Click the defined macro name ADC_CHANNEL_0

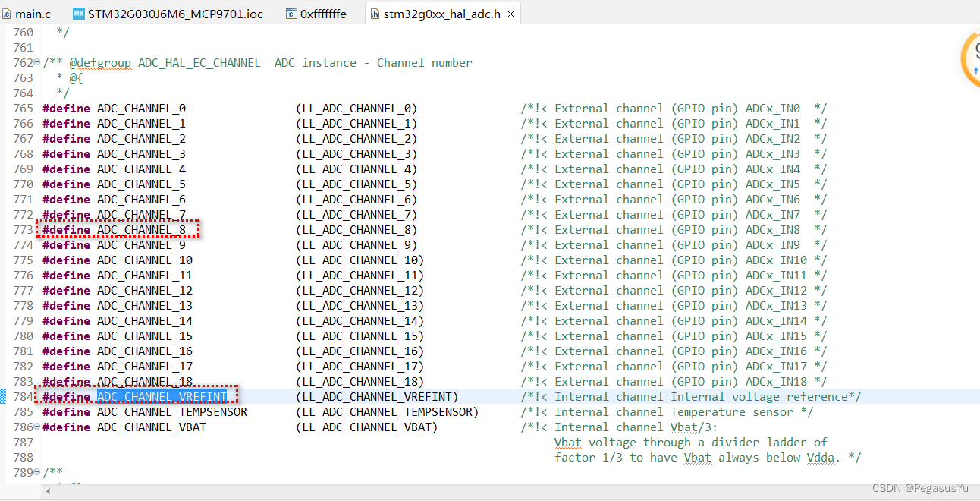(141, 108)
